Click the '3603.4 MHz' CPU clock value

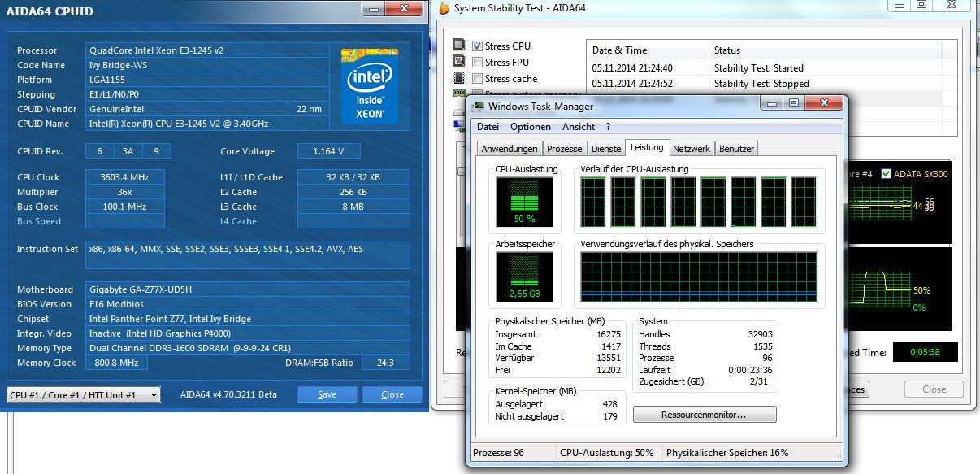[x=124, y=177]
